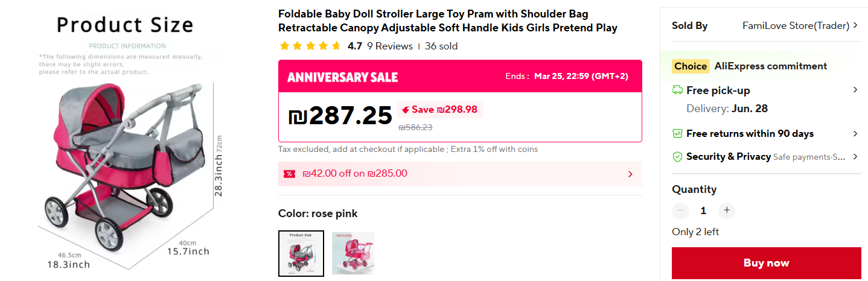Click the Save discount tag icon
The width and height of the screenshot is (868, 281).
tap(406, 110)
